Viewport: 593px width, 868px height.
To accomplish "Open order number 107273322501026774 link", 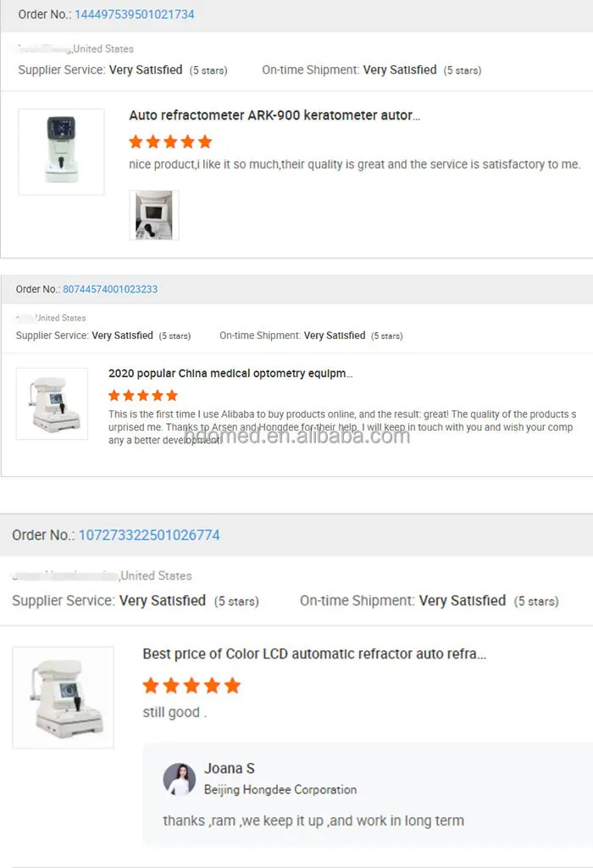I will pyautogui.click(x=149, y=535).
